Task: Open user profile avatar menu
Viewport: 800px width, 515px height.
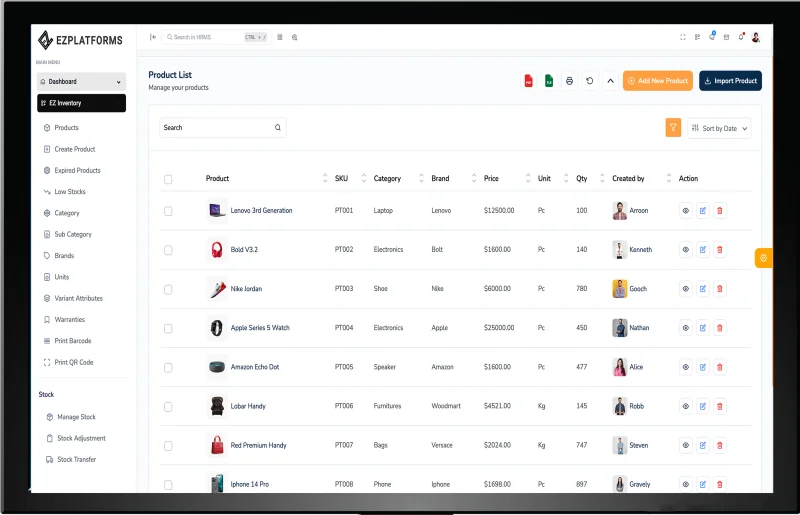Action: click(756, 37)
